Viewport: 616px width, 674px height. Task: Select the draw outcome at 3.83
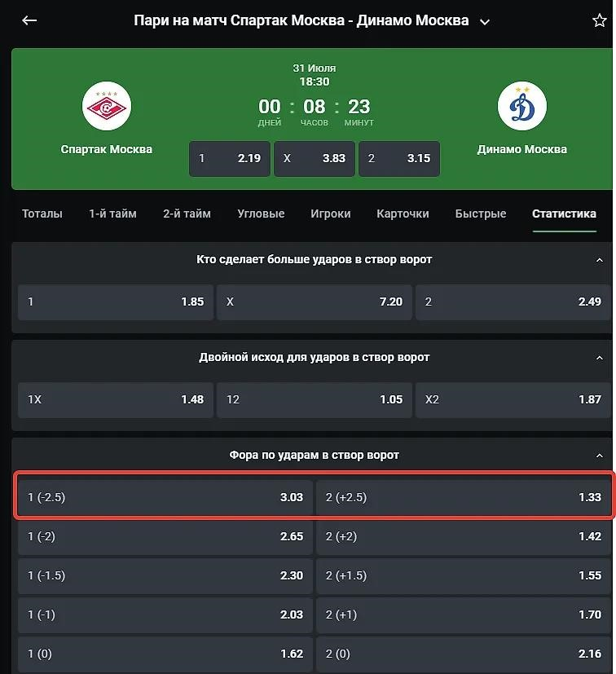coord(315,159)
